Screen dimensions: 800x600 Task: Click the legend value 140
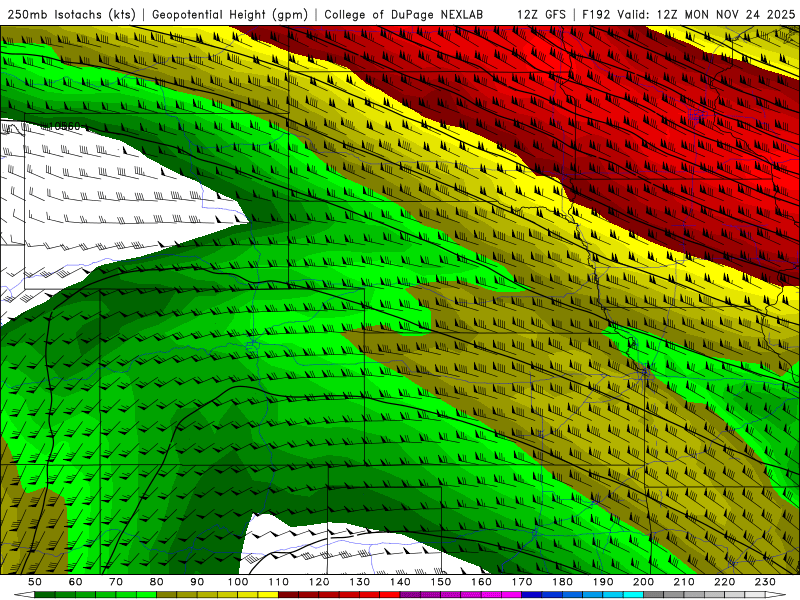(x=401, y=582)
